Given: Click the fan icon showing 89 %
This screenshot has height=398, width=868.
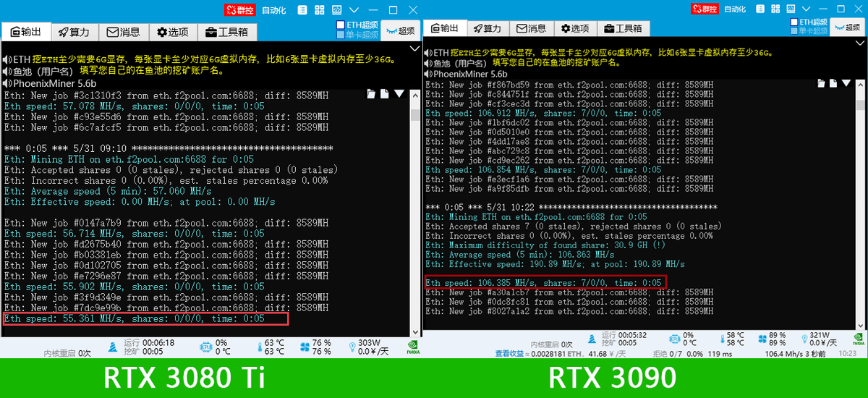Looking at the screenshot, I should point(762,338).
